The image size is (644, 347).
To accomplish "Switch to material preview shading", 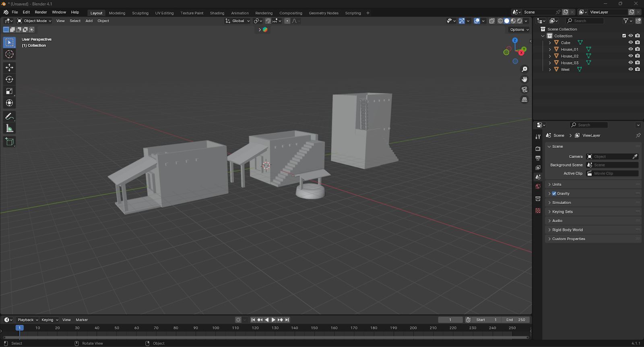I will [513, 21].
